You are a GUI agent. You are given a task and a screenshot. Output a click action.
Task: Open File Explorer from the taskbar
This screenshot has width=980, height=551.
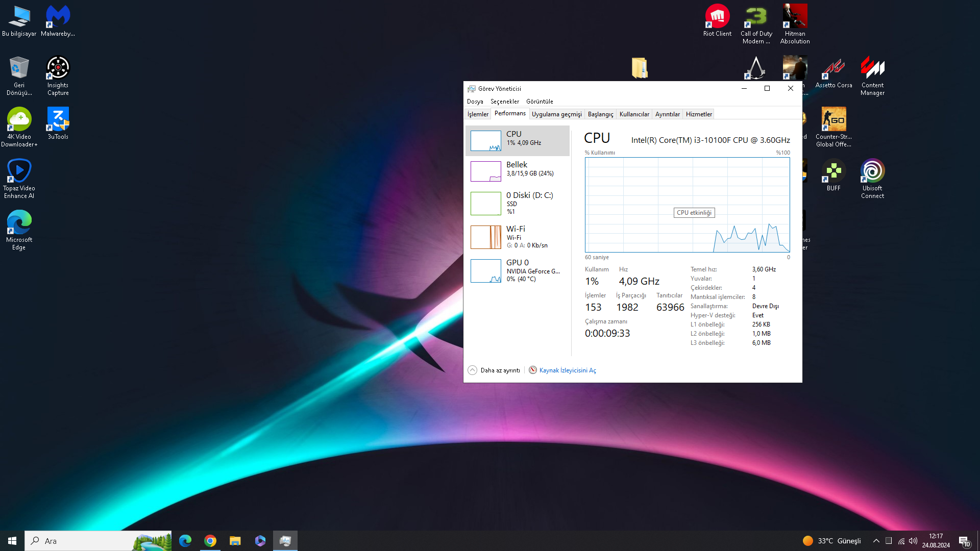[235, 541]
